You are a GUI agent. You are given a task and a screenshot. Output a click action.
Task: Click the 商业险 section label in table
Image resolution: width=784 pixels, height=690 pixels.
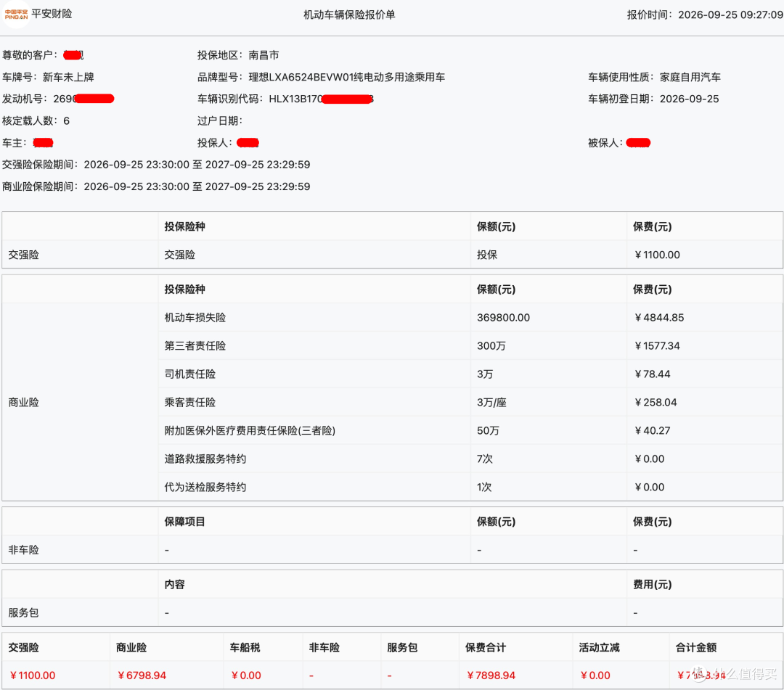point(23,402)
